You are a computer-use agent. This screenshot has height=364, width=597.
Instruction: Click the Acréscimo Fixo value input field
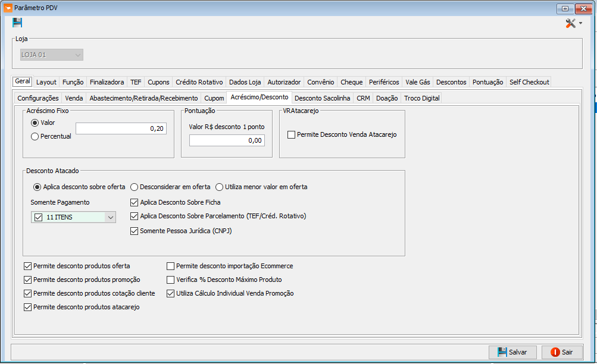pyautogui.click(x=121, y=128)
